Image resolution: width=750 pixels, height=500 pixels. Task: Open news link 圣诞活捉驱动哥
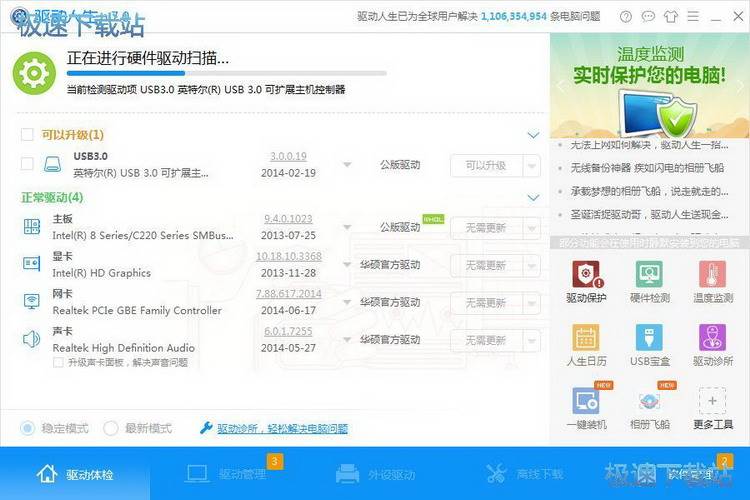pos(649,215)
